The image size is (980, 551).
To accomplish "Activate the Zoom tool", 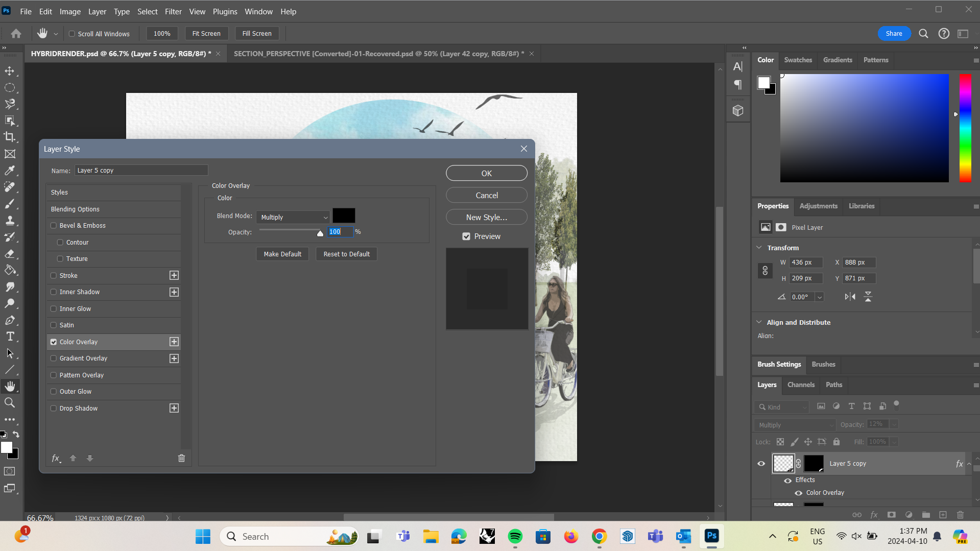I will point(10,402).
